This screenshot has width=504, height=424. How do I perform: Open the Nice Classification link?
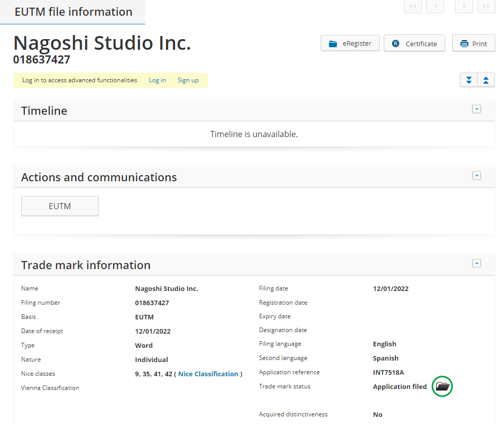pos(208,374)
